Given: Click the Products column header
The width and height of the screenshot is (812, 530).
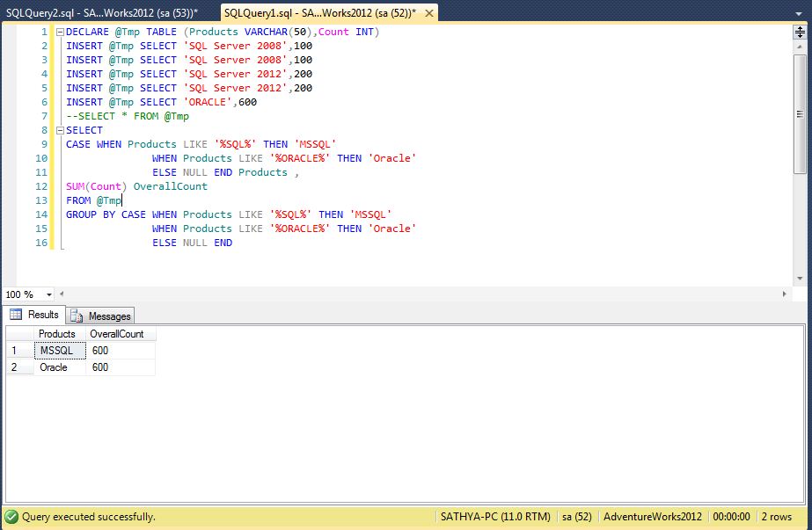Looking at the screenshot, I should pos(56,333).
